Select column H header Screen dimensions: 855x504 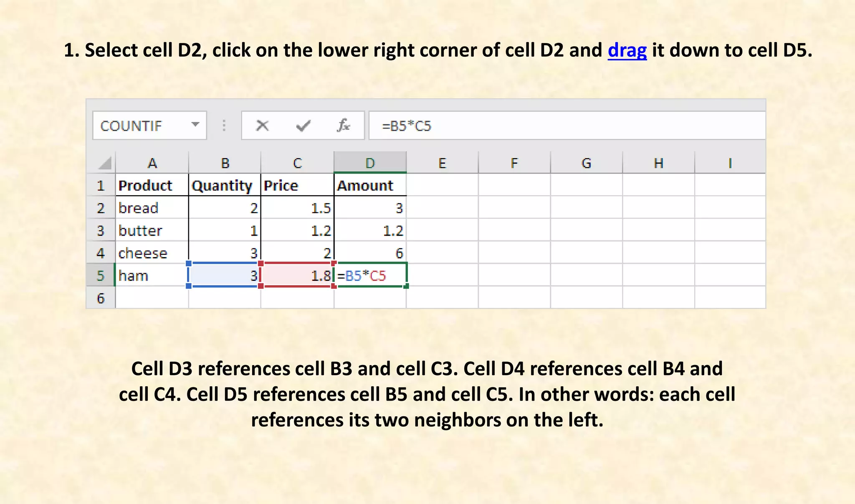pos(658,163)
